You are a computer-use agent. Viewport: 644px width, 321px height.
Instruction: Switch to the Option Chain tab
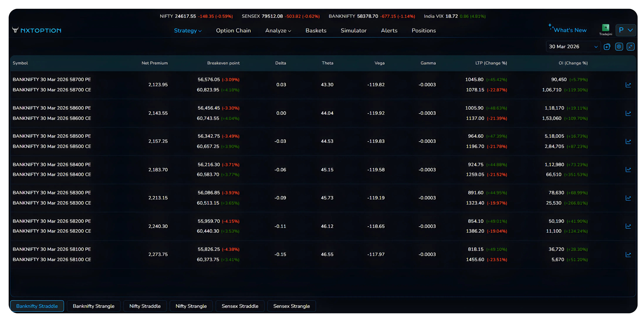pos(233,31)
